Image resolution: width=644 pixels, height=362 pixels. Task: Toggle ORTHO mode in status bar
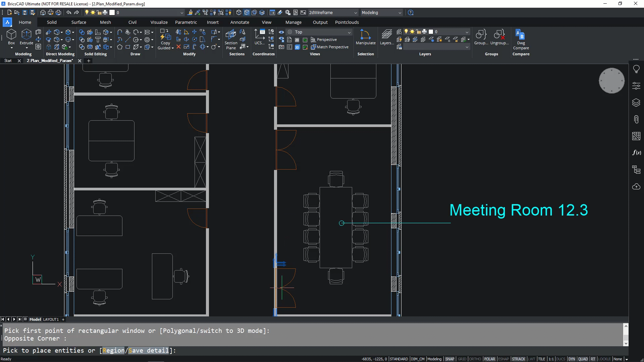[x=475, y=359]
